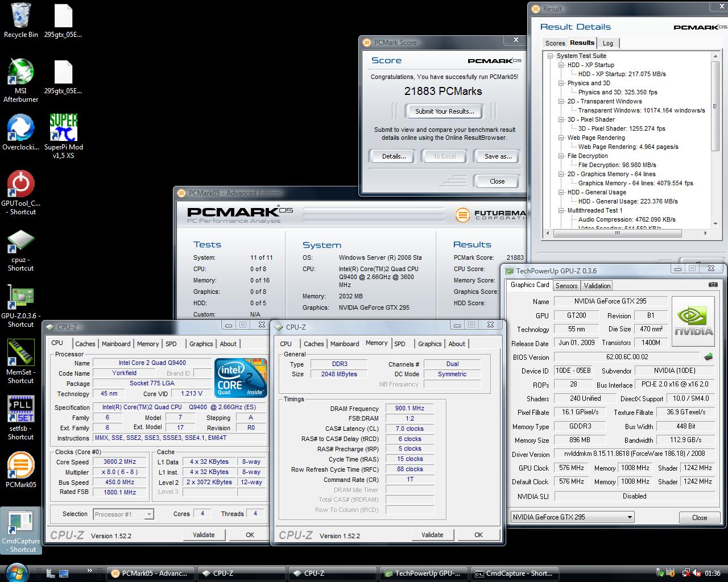Select the CmdCapture shortcut desktop icon
The width and height of the screenshot is (728, 582).
[x=21, y=531]
